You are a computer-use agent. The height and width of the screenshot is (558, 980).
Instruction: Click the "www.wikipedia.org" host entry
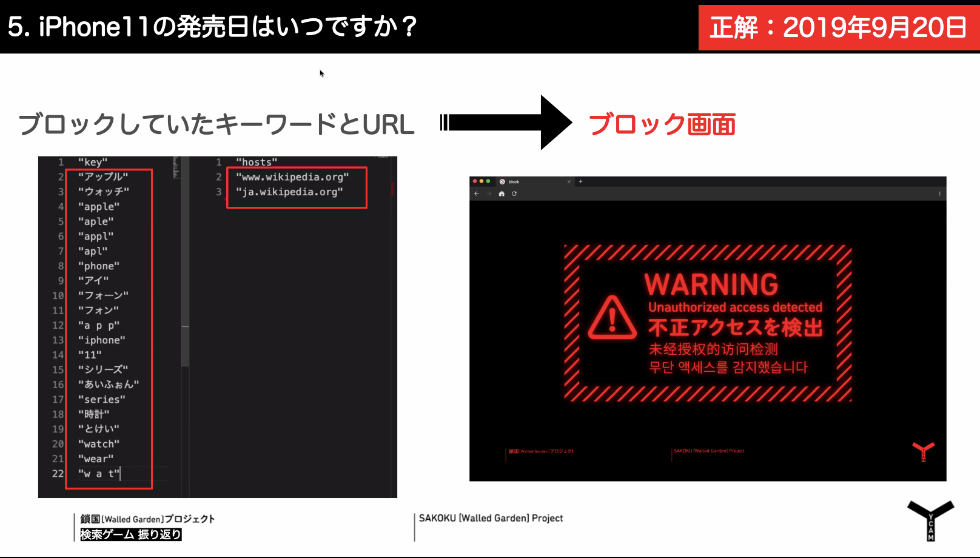[292, 177]
